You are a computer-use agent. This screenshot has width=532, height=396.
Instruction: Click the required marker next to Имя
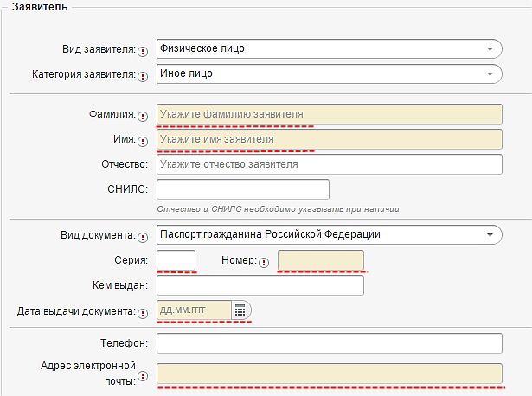point(143,141)
